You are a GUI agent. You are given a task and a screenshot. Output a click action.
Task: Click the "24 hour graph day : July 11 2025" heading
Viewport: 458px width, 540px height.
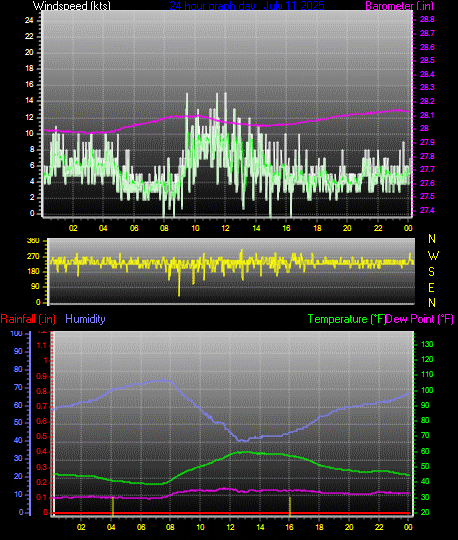[247, 6]
